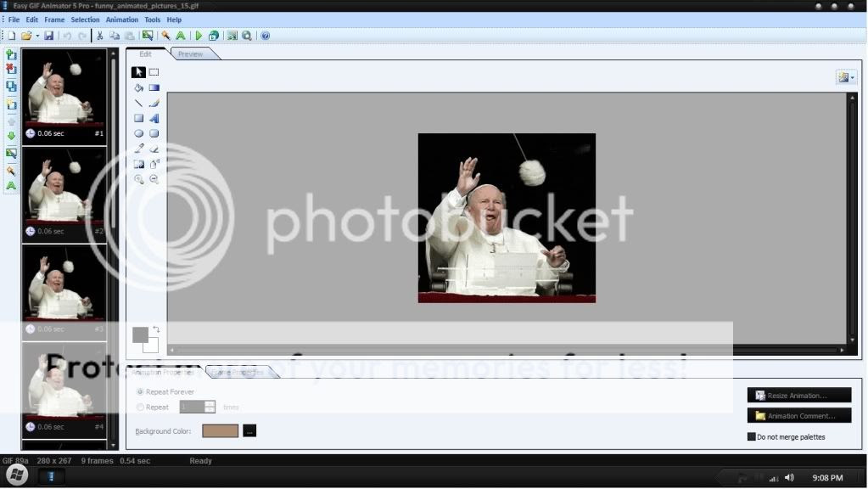
Task: Cut with the scissors icon
Action: [x=99, y=36]
